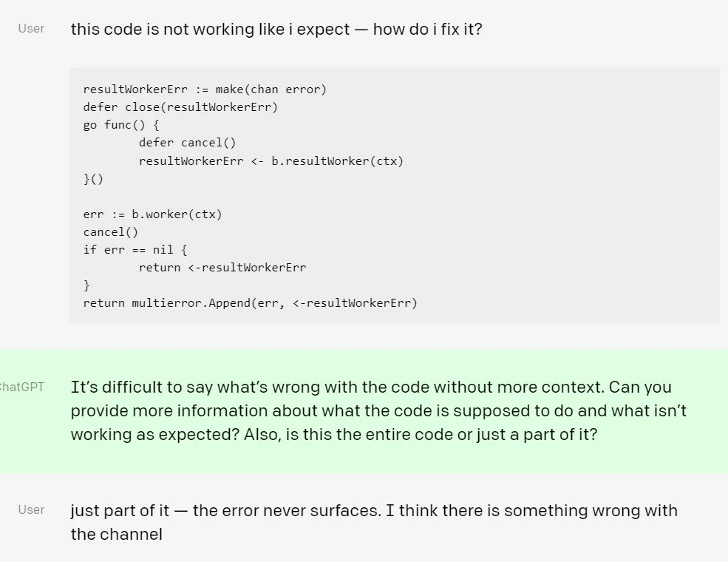Click the line "return <-resultWorkerErr"
Viewport: 728px width, 562px height.
[x=222, y=268]
